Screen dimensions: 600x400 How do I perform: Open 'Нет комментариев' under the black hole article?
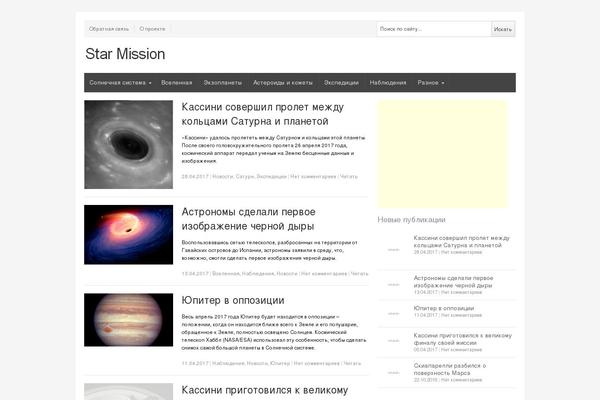(x=324, y=274)
